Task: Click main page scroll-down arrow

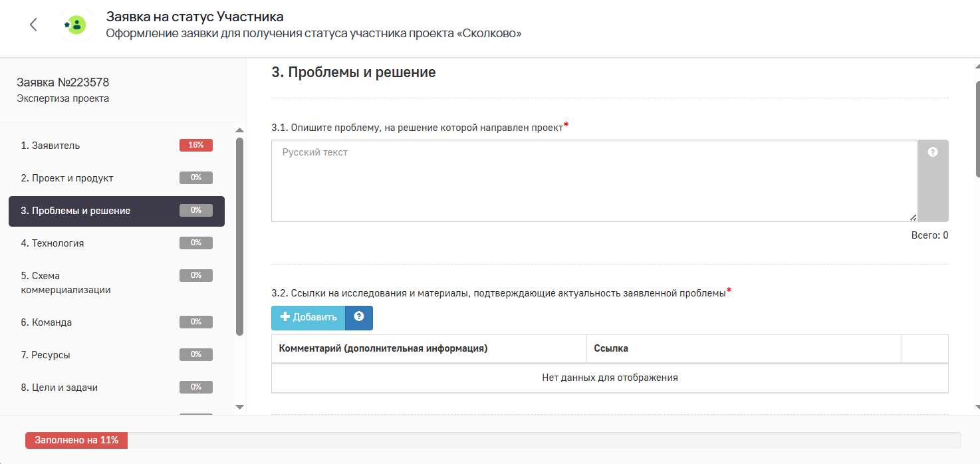Action: (977, 407)
